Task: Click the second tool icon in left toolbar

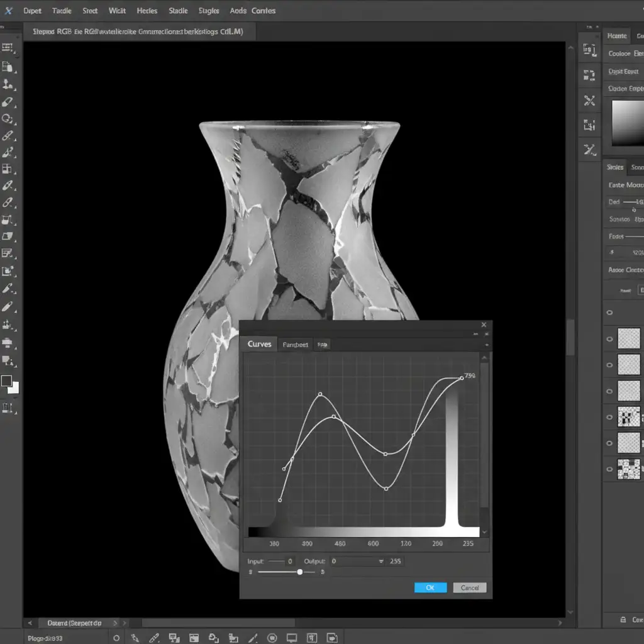Action: coord(8,67)
